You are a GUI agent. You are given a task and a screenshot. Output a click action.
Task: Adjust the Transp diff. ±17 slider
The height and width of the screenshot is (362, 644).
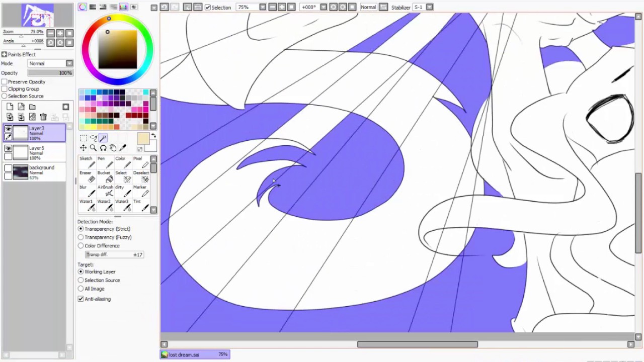pyautogui.click(x=114, y=254)
